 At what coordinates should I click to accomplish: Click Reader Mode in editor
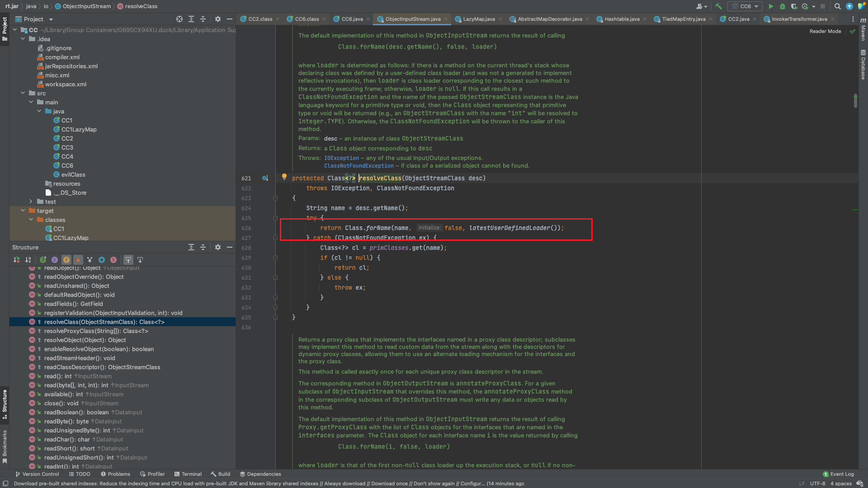[x=825, y=31]
